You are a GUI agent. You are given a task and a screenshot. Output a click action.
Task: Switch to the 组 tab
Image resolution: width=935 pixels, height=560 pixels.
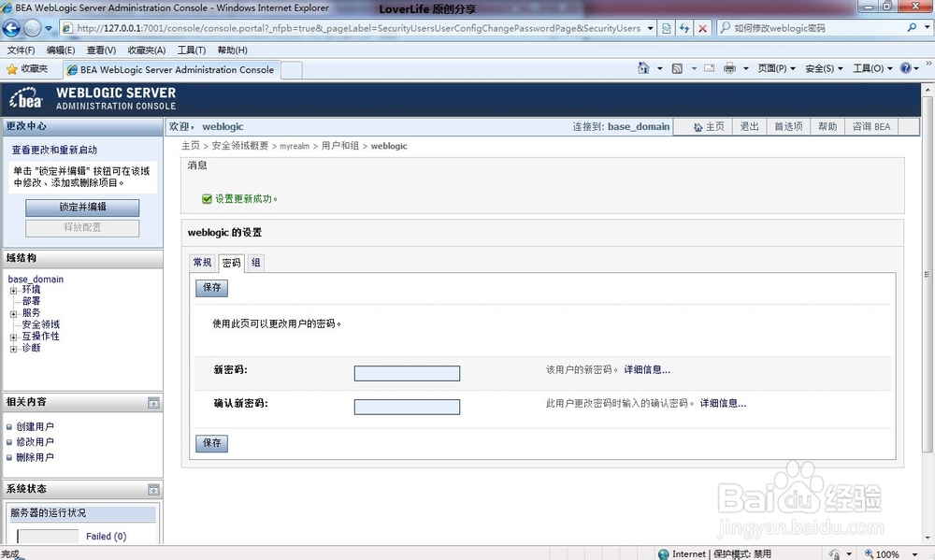click(254, 263)
